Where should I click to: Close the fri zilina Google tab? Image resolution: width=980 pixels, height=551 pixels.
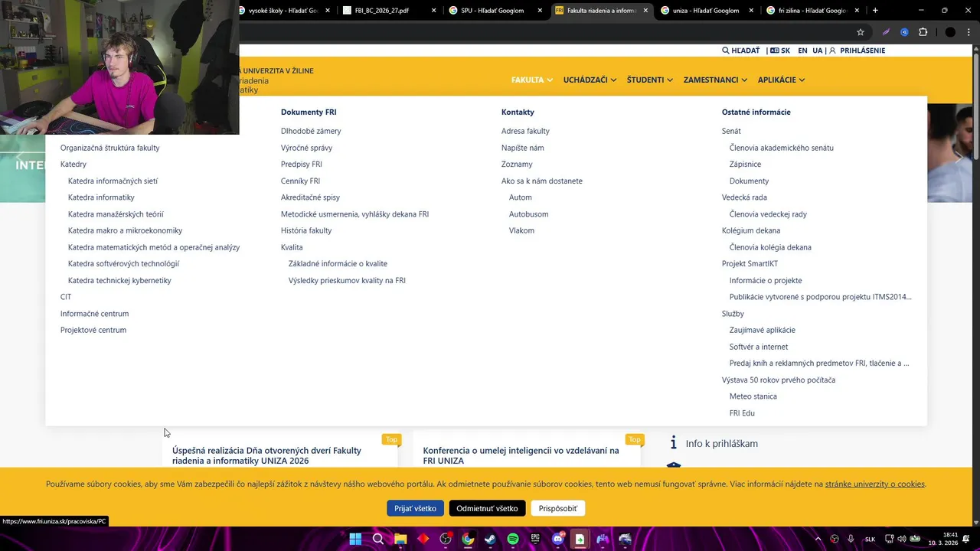point(857,11)
